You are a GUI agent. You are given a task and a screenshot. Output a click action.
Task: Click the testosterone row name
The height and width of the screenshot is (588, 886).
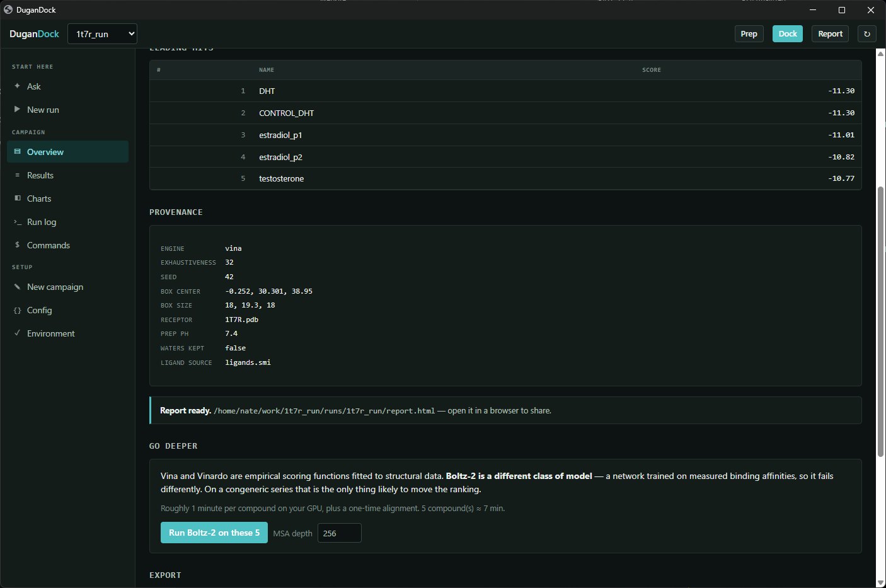point(282,178)
